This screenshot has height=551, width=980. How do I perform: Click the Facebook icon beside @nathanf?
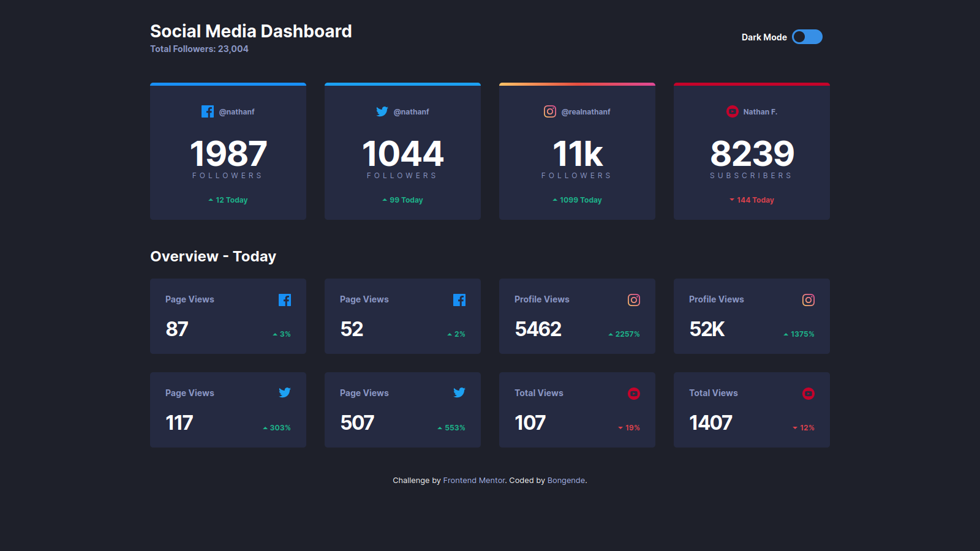click(x=208, y=111)
